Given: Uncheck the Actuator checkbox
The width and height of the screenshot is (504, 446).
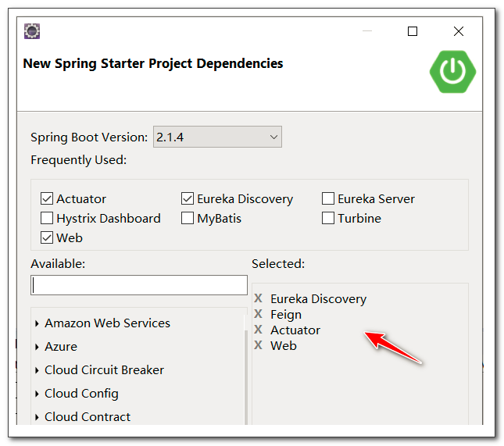Looking at the screenshot, I should (x=47, y=198).
